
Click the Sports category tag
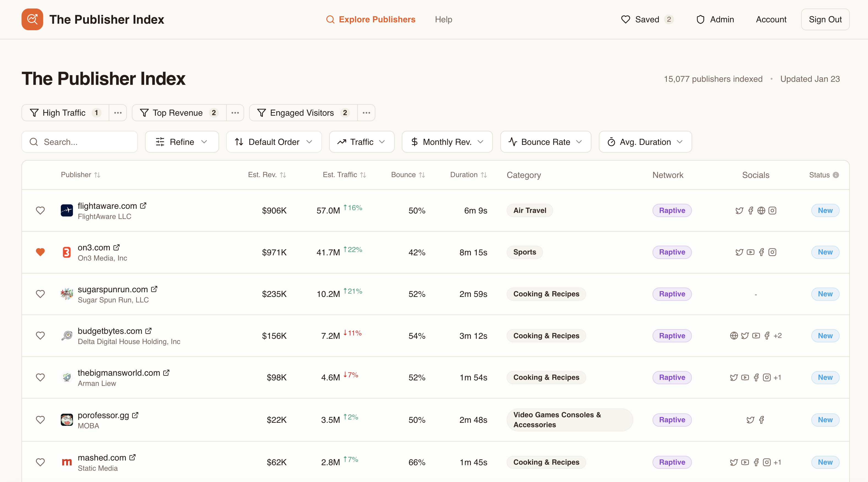pos(525,252)
